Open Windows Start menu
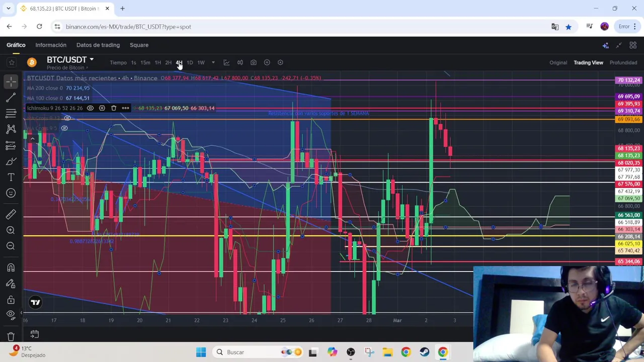 click(x=201, y=352)
